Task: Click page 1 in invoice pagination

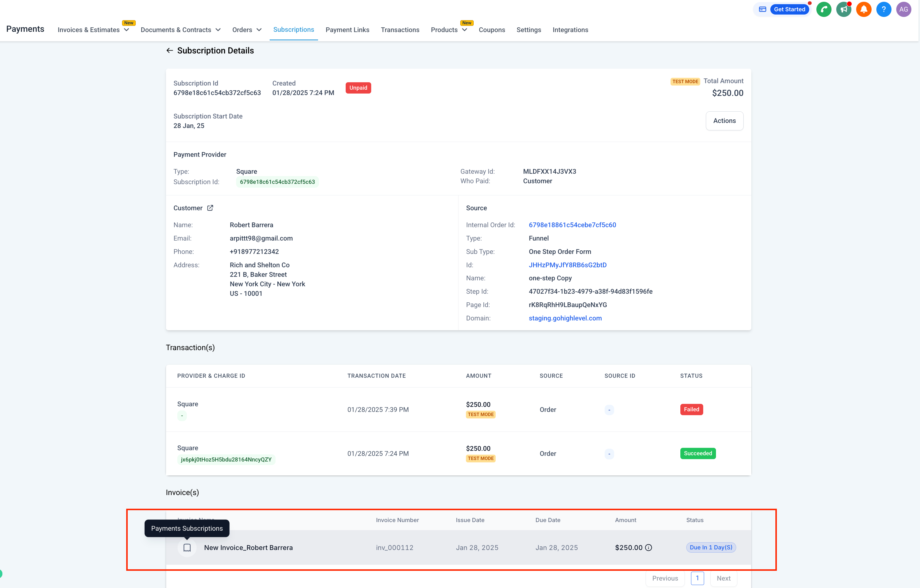Action: [x=697, y=578]
